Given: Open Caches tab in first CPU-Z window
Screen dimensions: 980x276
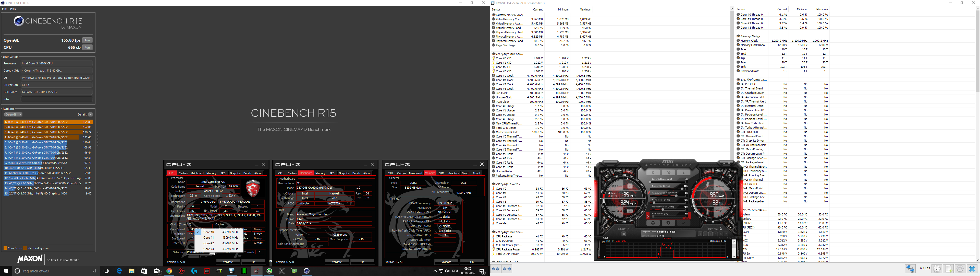Looking at the screenshot, I should [183, 173].
